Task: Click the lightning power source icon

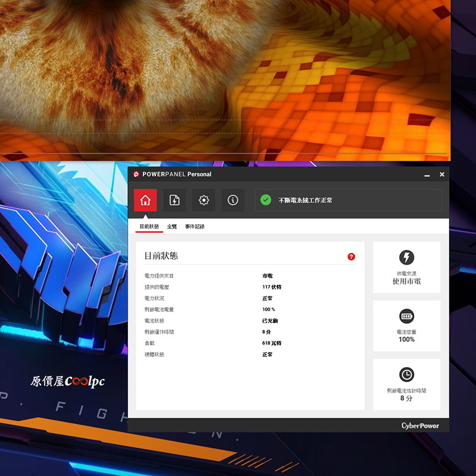Action: [x=406, y=258]
